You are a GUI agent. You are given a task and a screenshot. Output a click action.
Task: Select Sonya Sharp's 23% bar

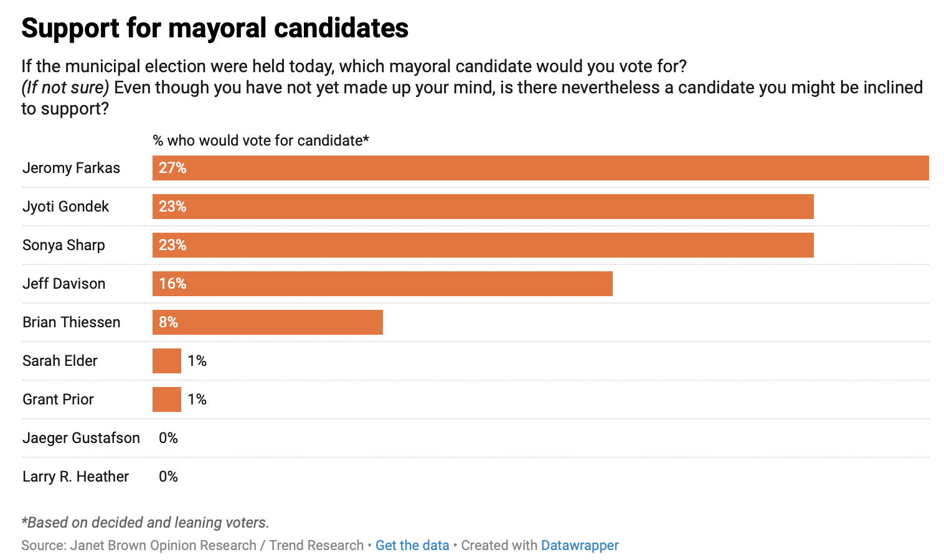pyautogui.click(x=483, y=245)
